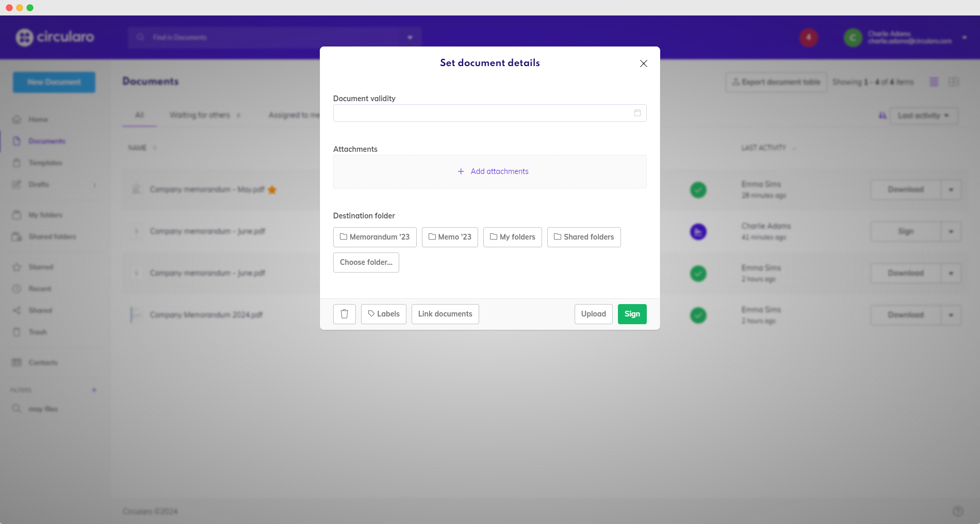Expand options arrow next to Sign button
Screen dimensions: 980x524
click(951, 231)
